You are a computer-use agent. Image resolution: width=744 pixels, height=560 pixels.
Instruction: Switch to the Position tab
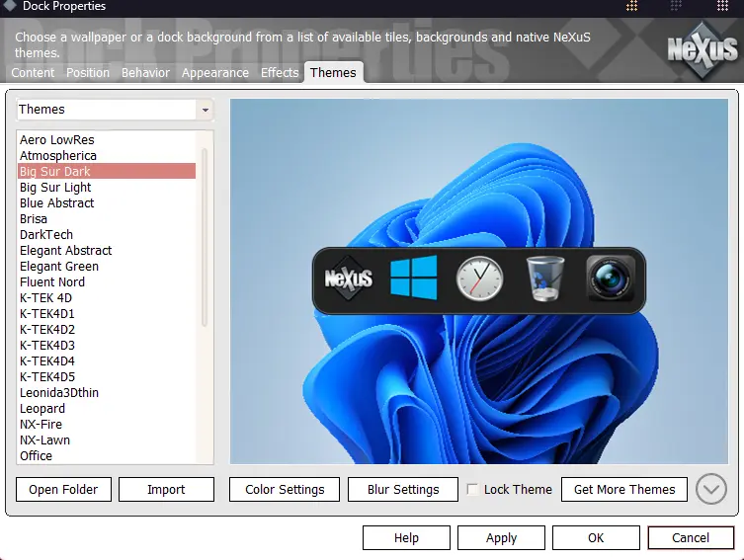point(88,72)
